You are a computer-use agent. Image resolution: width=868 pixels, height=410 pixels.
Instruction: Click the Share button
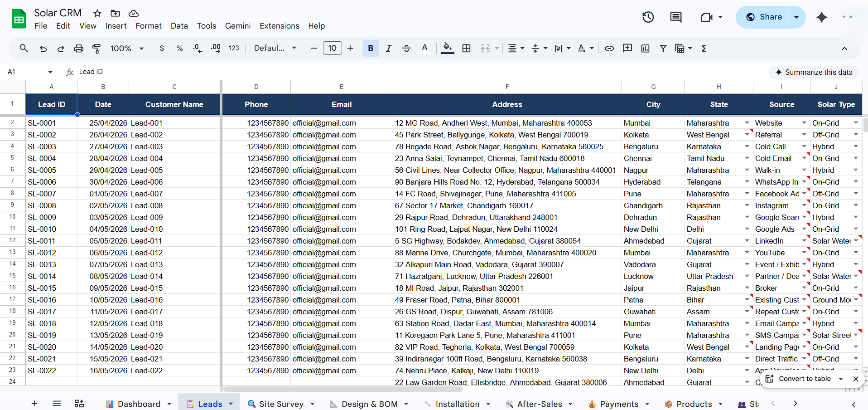pos(769,17)
